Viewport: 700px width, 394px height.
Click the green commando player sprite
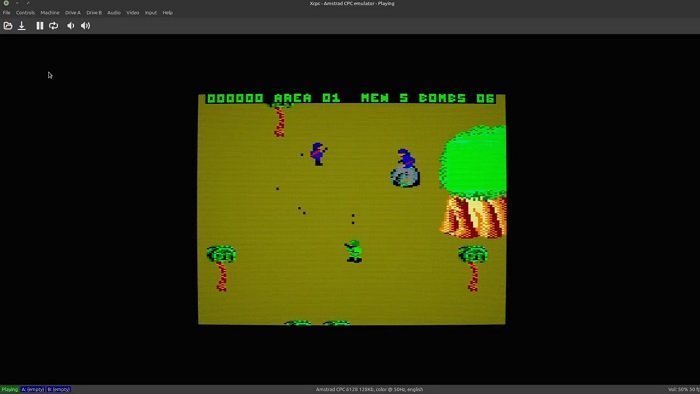[354, 251]
